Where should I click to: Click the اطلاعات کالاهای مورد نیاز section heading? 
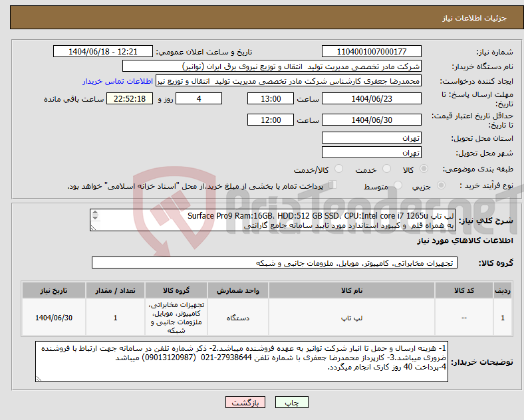click(465, 241)
